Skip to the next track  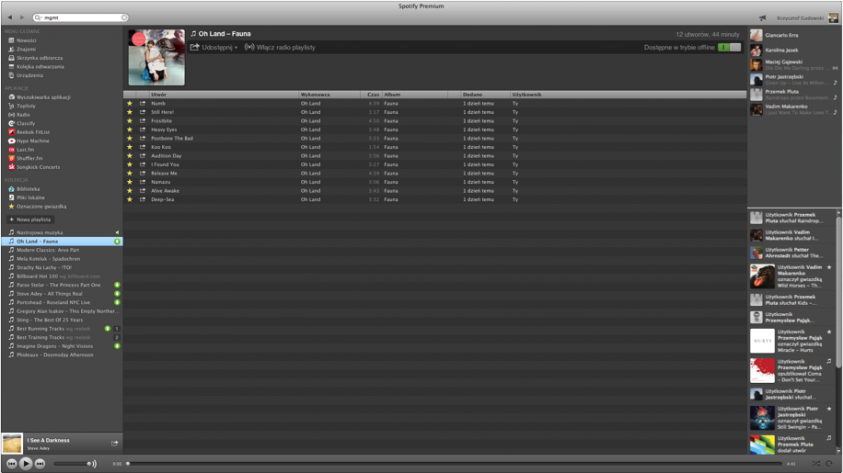point(40,463)
